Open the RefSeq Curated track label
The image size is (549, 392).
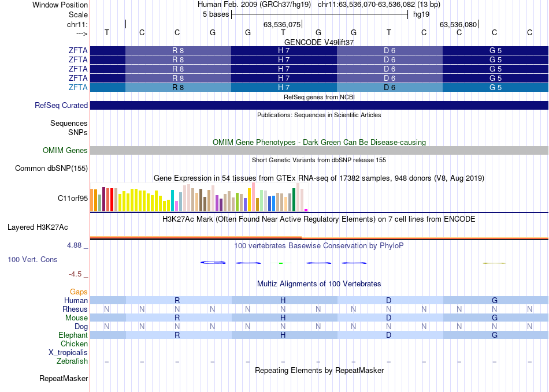[61, 105]
